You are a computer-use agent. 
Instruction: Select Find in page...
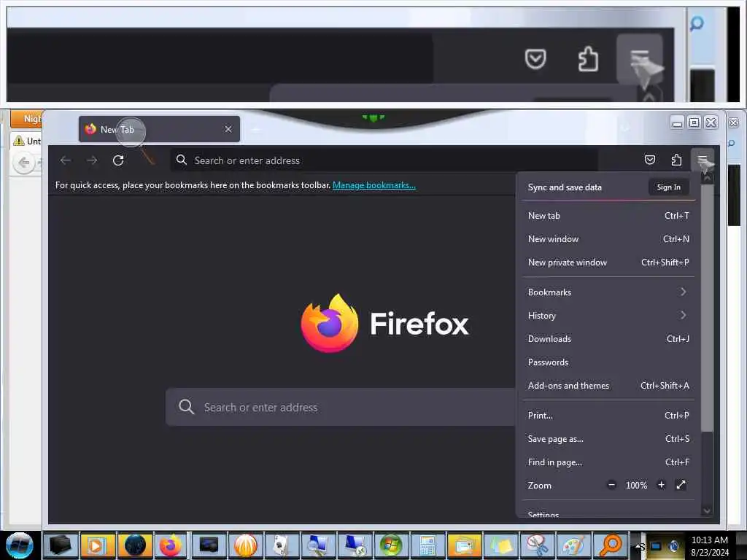(608, 462)
